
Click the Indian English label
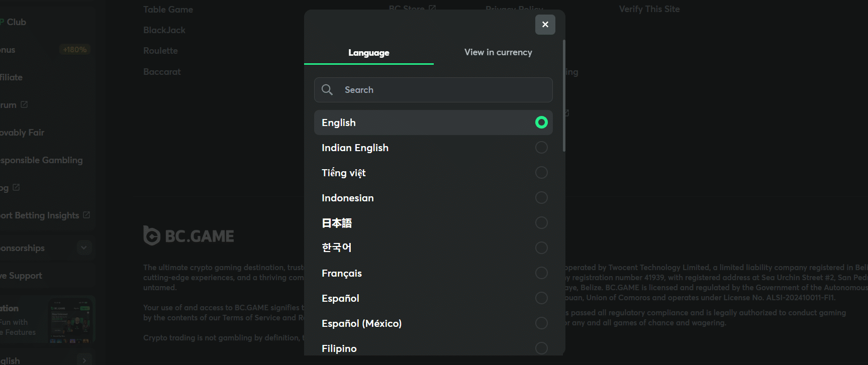coord(355,148)
